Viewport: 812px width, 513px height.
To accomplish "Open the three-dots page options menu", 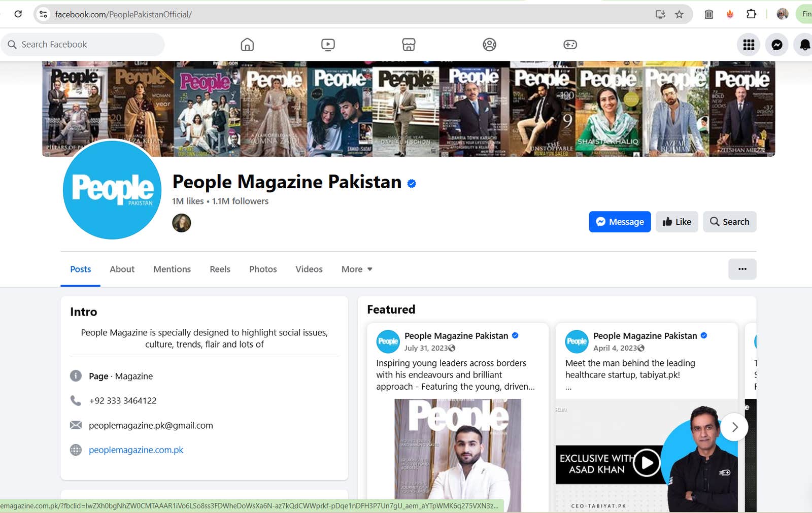I will coord(742,269).
